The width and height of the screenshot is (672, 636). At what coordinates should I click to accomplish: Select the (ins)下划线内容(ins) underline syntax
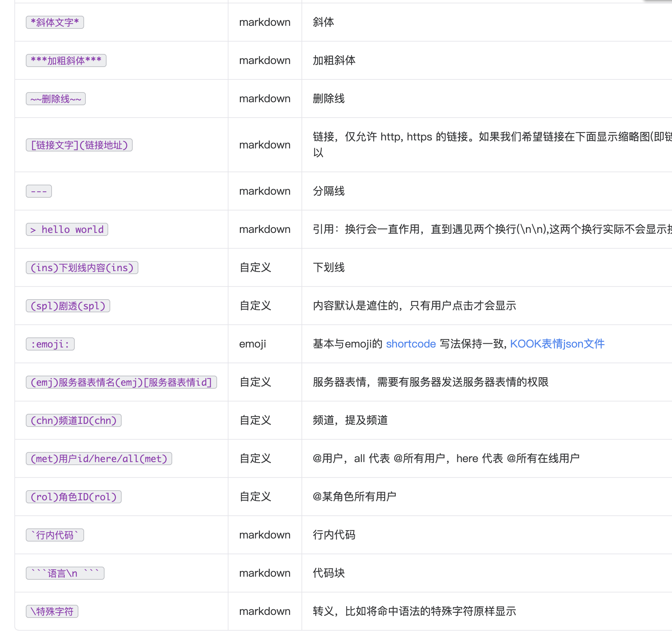82,267
